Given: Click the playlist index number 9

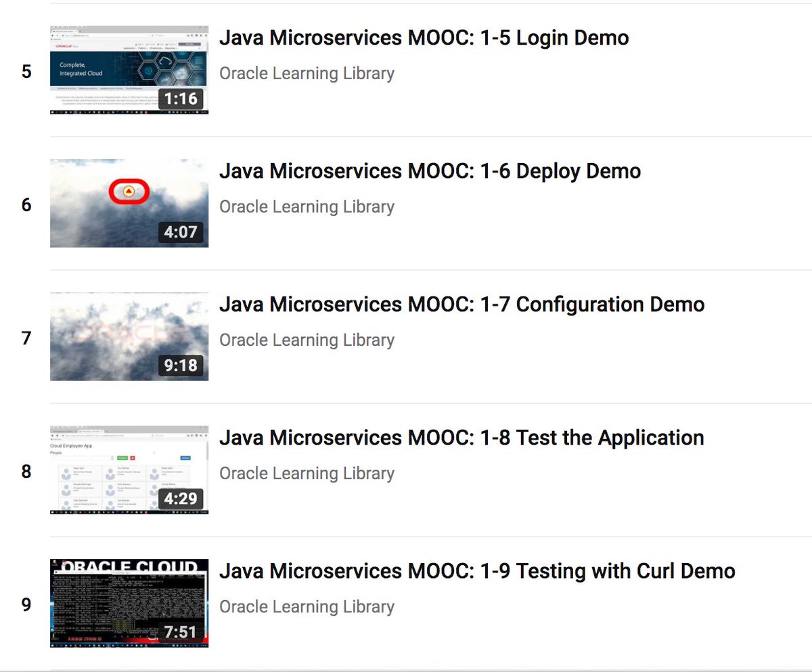Looking at the screenshot, I should point(27,606).
